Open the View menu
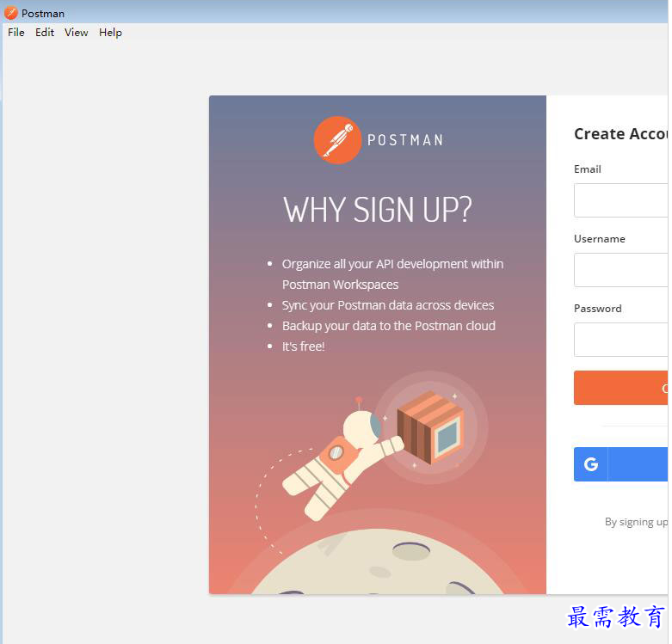672x644 pixels. [77, 33]
